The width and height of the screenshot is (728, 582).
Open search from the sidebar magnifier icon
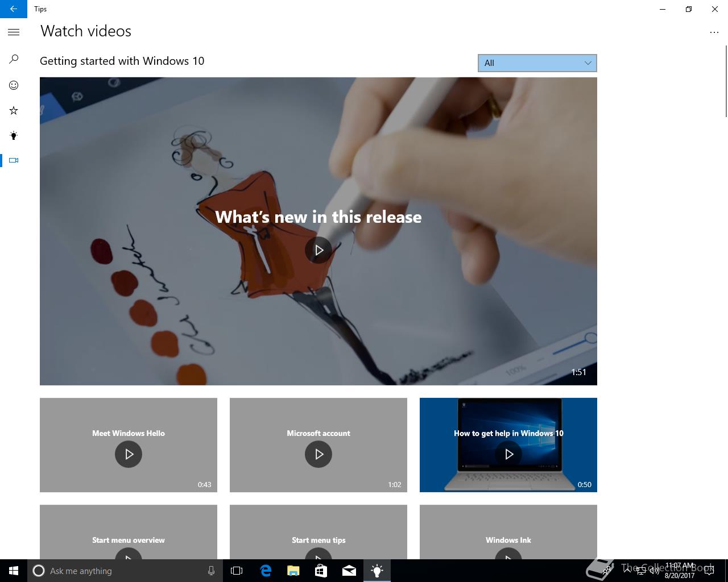click(14, 59)
